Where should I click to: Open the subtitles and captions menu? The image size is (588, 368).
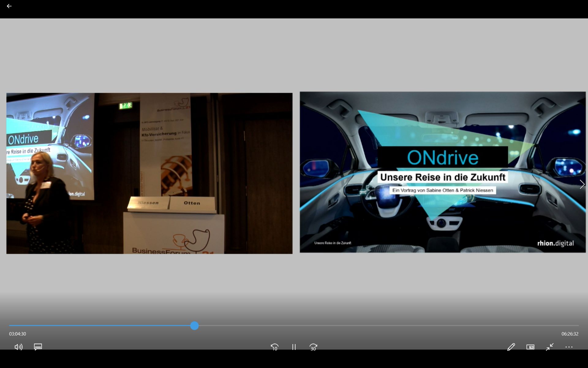coord(38,347)
